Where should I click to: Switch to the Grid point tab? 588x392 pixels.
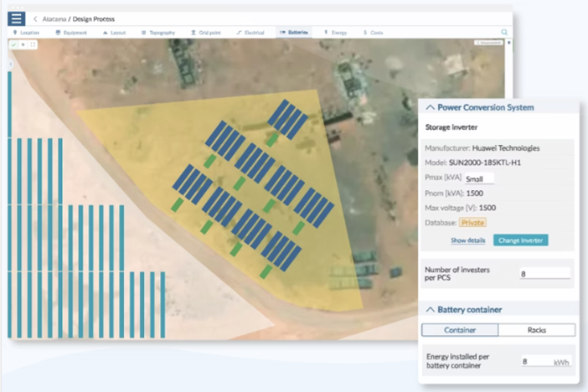(206, 33)
